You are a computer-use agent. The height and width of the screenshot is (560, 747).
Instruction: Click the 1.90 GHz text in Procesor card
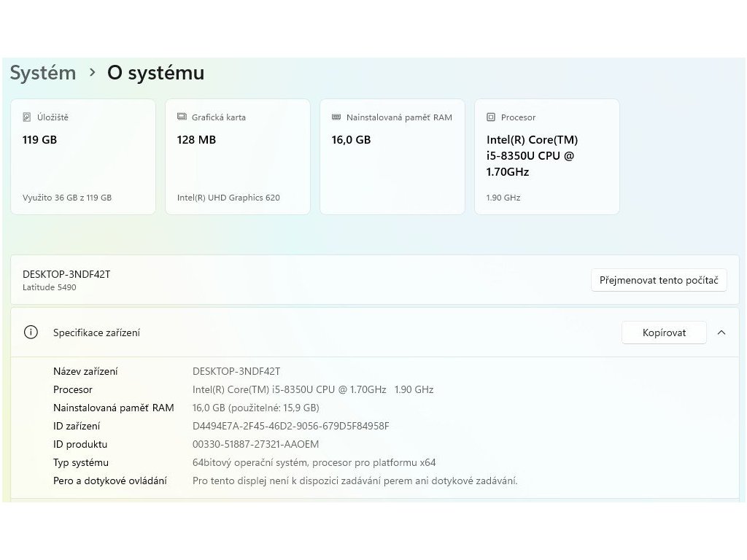pos(503,198)
